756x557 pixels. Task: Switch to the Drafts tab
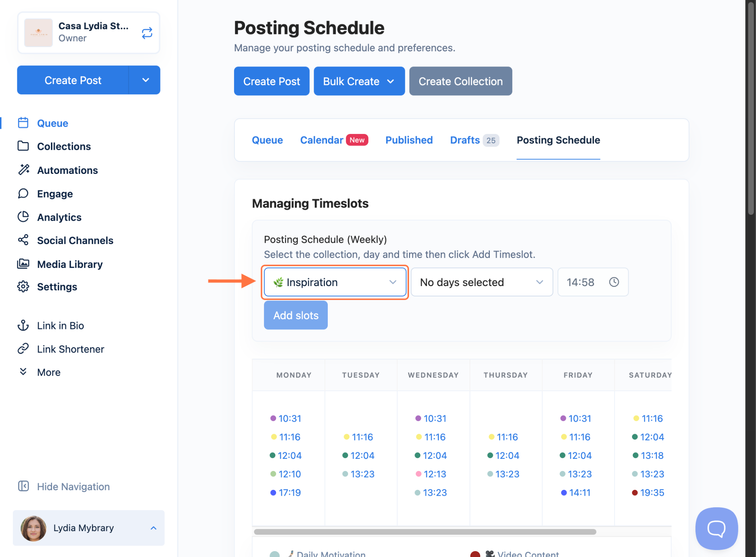click(465, 140)
